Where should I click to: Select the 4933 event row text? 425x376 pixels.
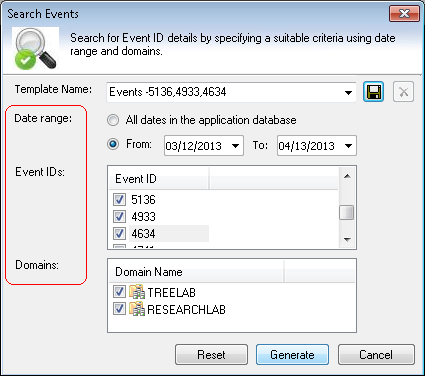click(x=143, y=217)
